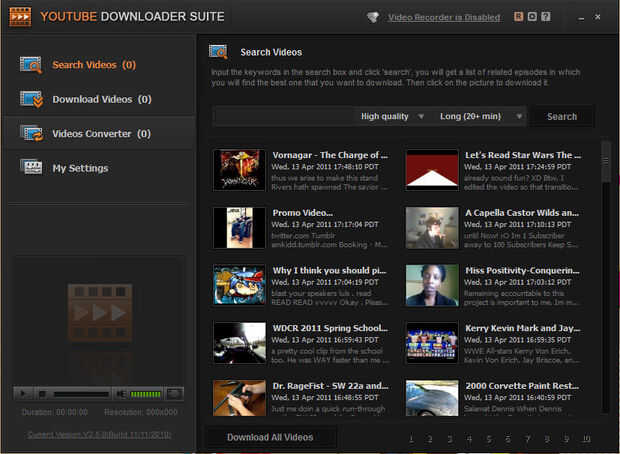620x454 pixels.
Task: Open the Current Version link at bottom
Action: (99, 435)
